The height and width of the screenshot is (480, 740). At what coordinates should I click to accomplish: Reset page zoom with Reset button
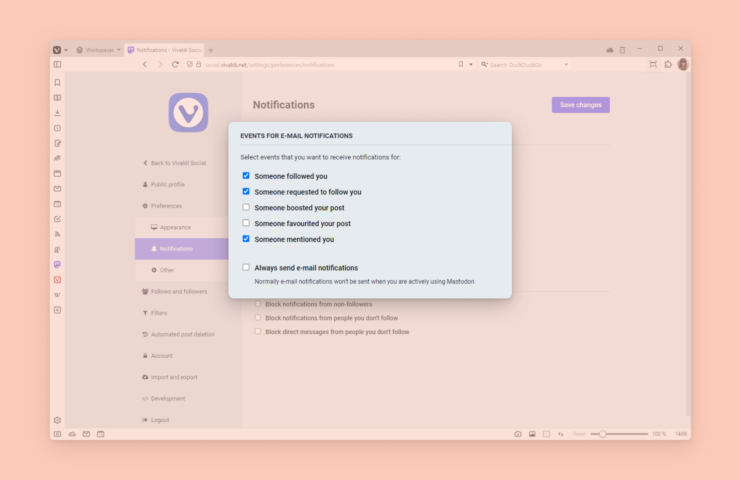point(579,434)
